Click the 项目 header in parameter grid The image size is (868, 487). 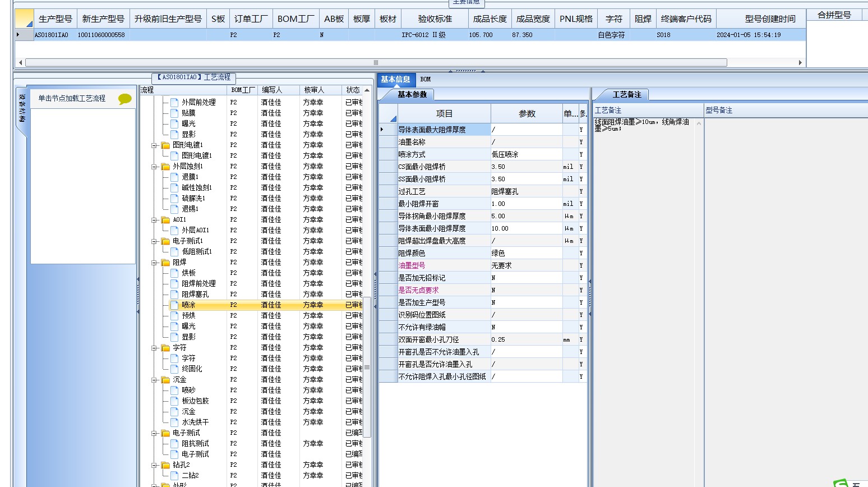click(x=444, y=113)
